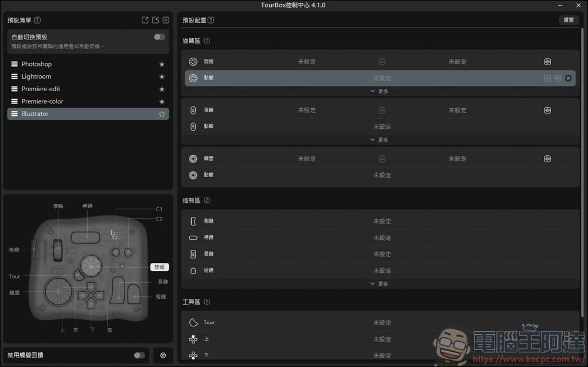Image resolution: width=588 pixels, height=367 pixels.
Task: Click the swap icon in 旋鈕 row
Action: point(382,62)
